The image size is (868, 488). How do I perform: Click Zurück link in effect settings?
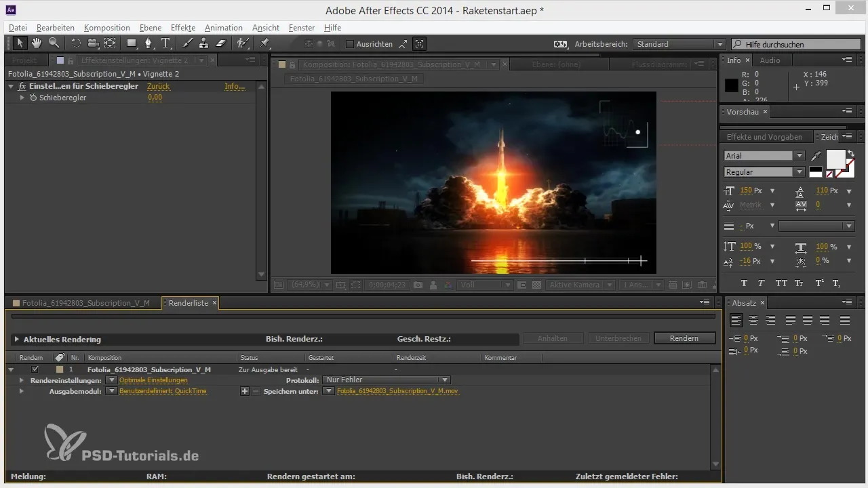pos(159,87)
